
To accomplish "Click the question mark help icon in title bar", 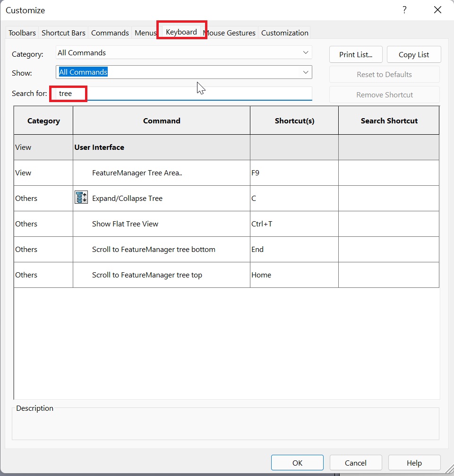I will coord(404,10).
